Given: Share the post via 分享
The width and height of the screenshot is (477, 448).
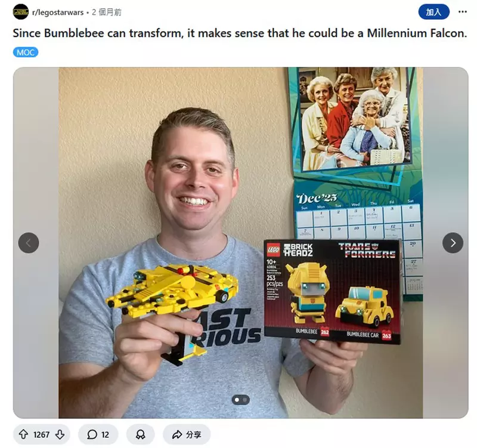Looking at the screenshot, I should (x=187, y=434).
